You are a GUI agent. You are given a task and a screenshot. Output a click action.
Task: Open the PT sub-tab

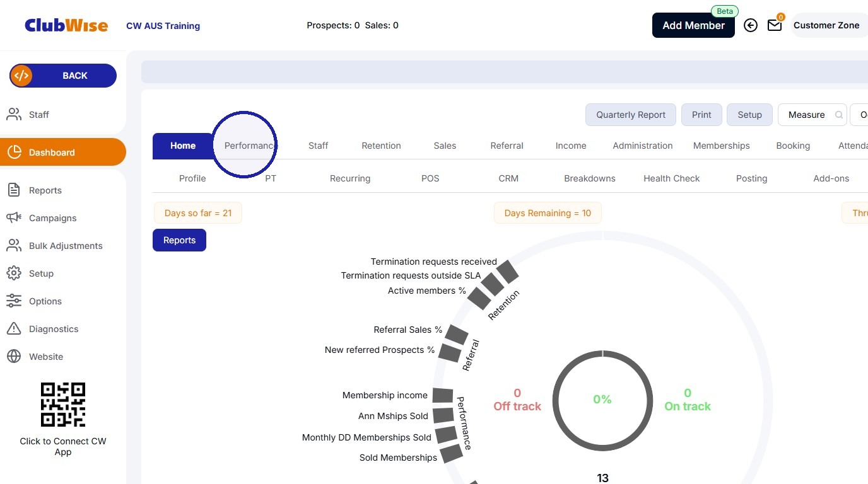click(x=271, y=178)
